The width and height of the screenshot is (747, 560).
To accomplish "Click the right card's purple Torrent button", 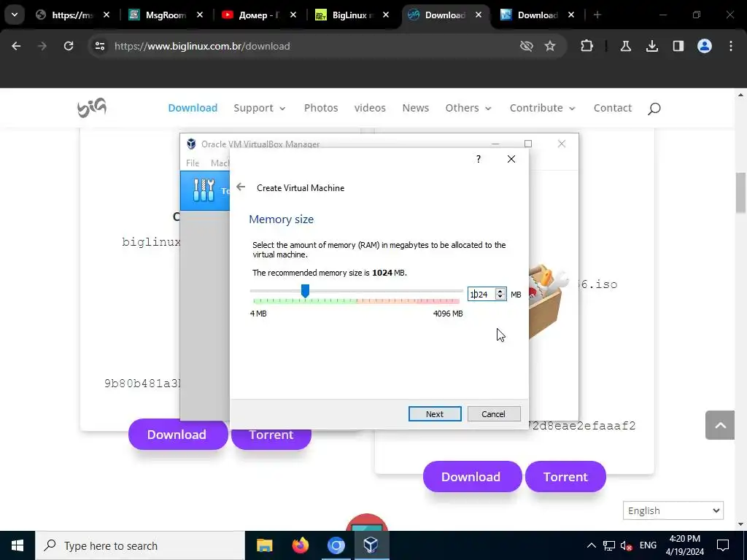I will [x=565, y=477].
